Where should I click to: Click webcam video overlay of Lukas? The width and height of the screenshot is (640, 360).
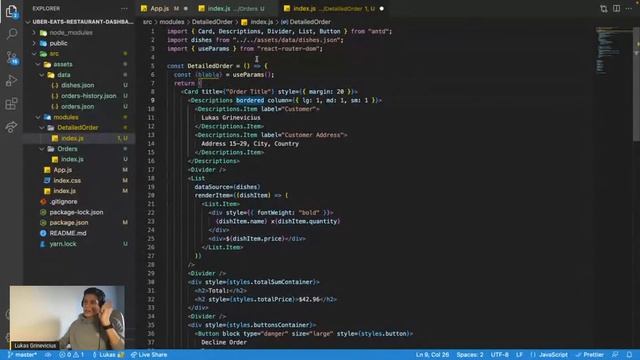(67, 318)
